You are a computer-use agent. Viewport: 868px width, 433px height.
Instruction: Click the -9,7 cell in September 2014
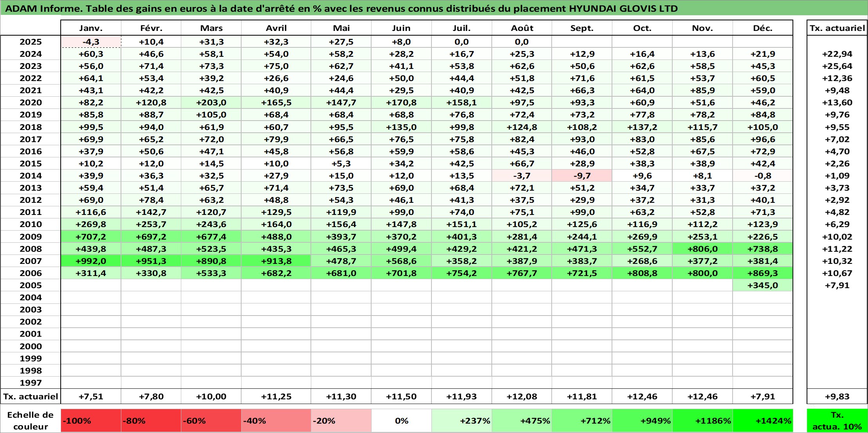click(x=582, y=176)
